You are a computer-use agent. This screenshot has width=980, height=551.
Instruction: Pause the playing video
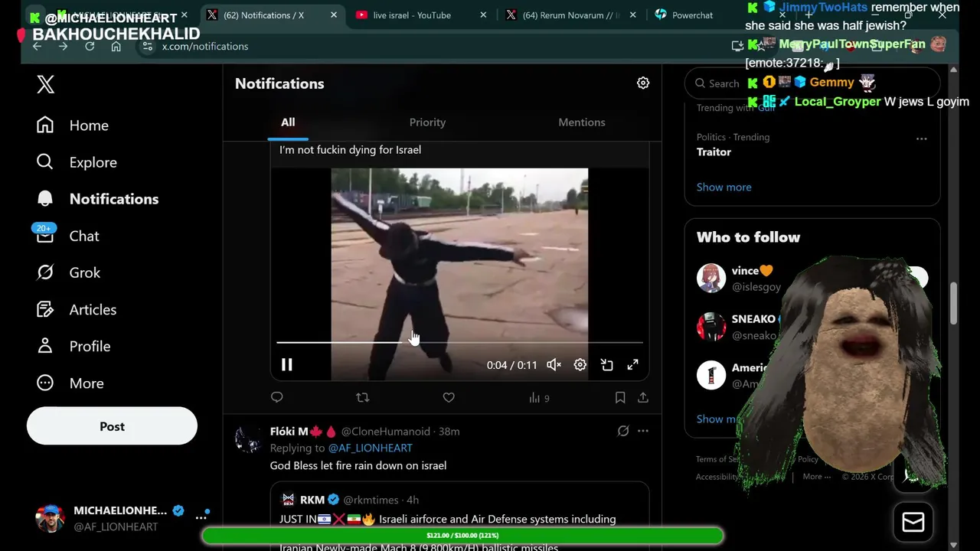click(x=287, y=365)
